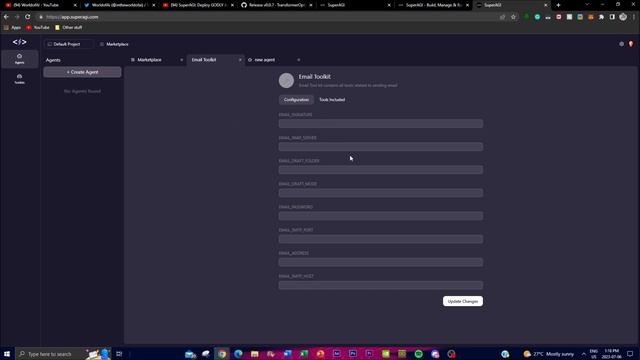Focus the EMAIL_SIGNATURE input field
640x360 pixels.
tap(381, 124)
